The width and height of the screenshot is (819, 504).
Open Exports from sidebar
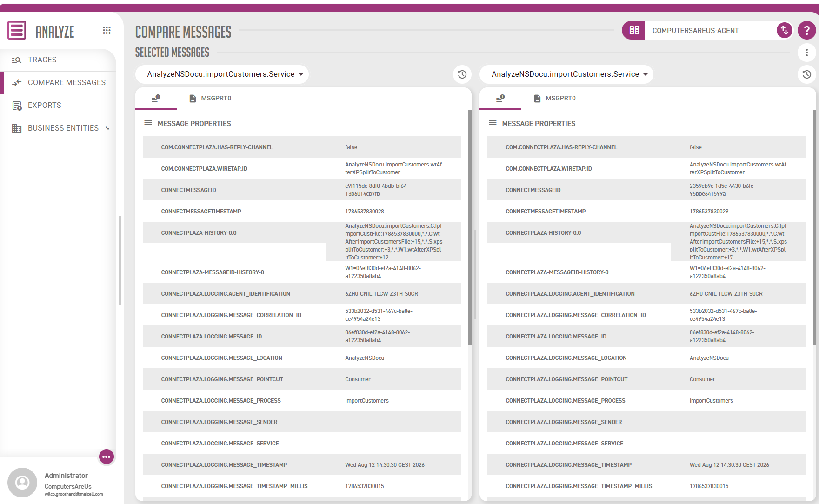(x=58, y=106)
